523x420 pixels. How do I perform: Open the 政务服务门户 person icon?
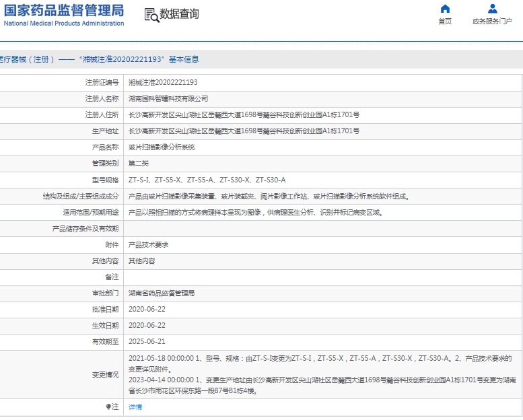(x=492, y=9)
